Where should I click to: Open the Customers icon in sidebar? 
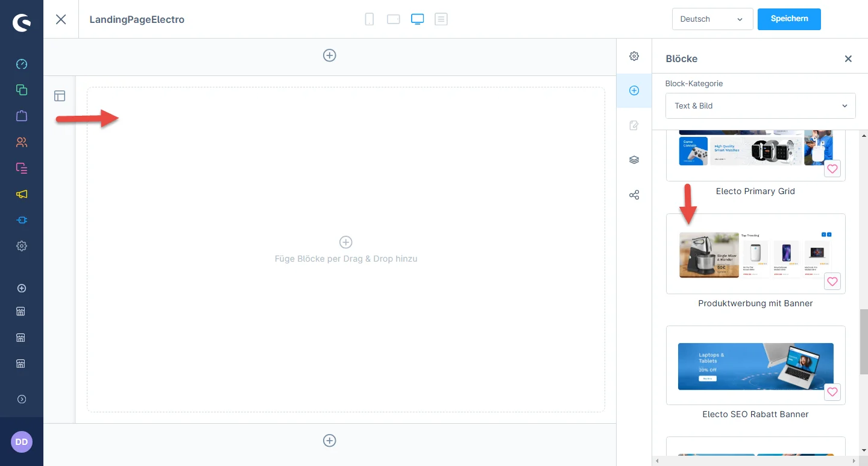pyautogui.click(x=22, y=142)
